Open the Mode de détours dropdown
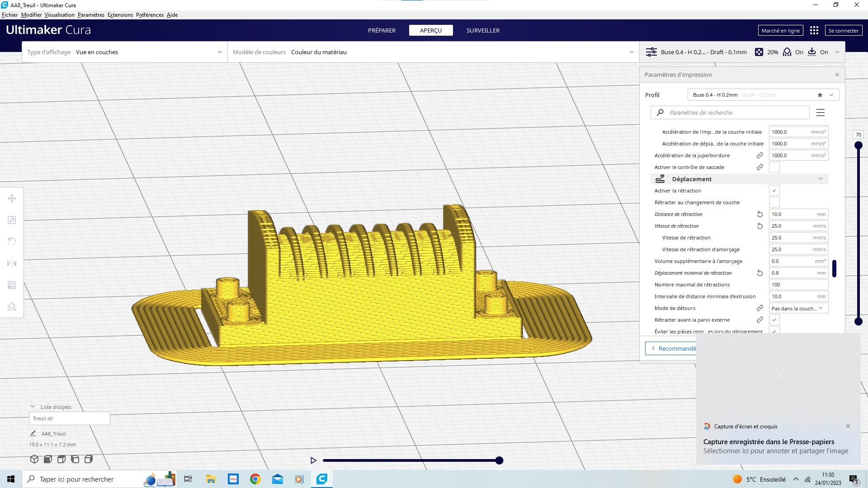This screenshot has height=488, width=868. 798,308
